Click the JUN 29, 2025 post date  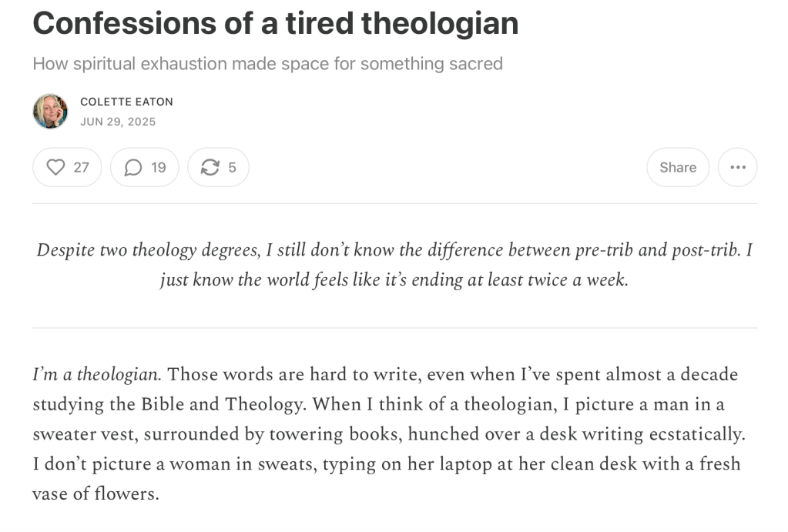click(x=118, y=122)
